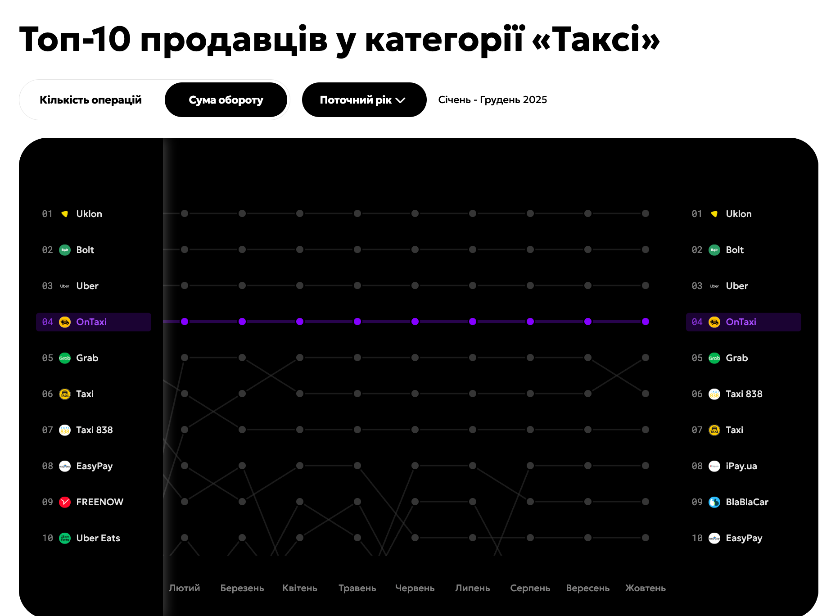Select the Uber row label on the left
The width and height of the screenshot is (840, 616).
(87, 286)
